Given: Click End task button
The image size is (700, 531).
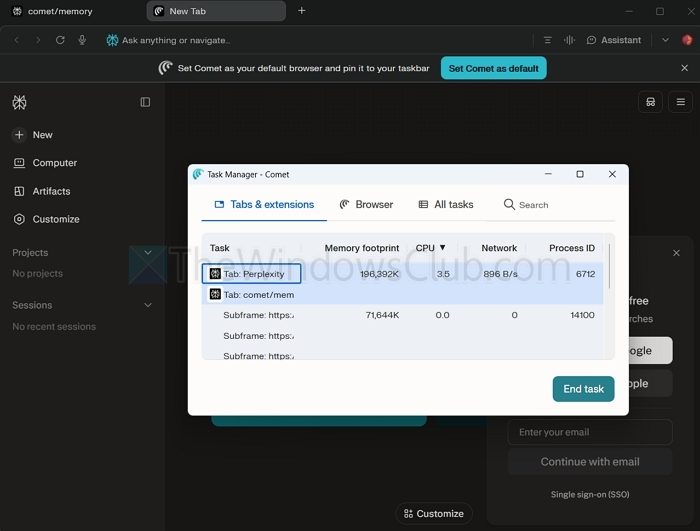Looking at the screenshot, I should coord(583,389).
